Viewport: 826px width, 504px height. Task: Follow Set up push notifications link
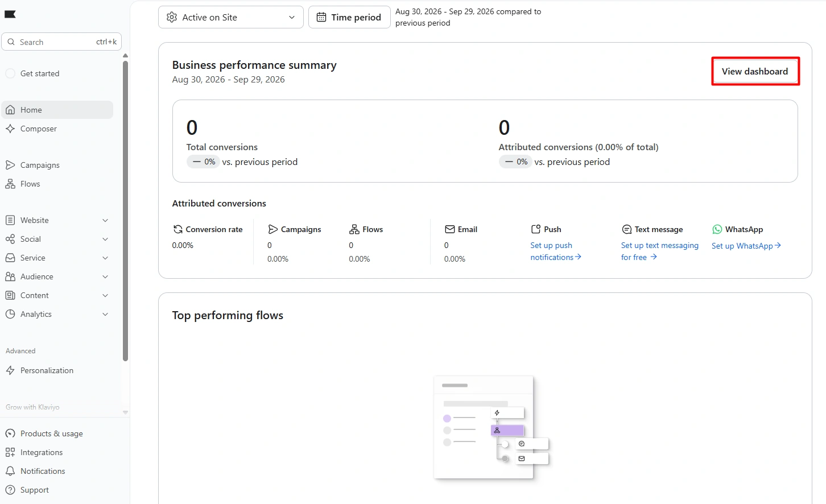tap(555, 251)
